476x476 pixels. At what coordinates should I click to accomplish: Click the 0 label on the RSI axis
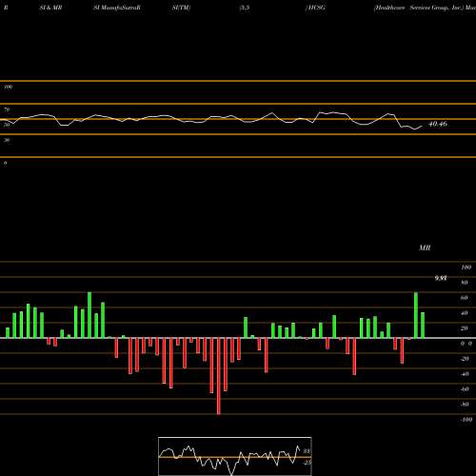6,163
